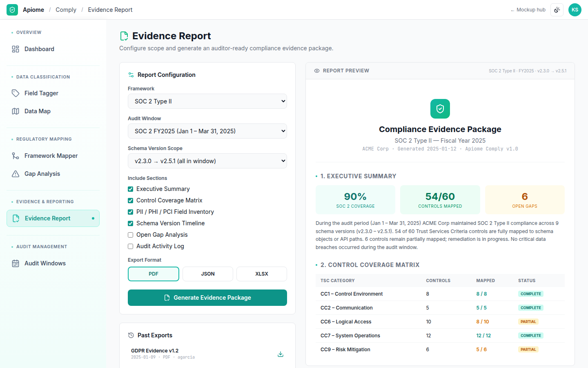
Task: Click the Evidence Report document icon in sidebar
Action: pyautogui.click(x=16, y=218)
